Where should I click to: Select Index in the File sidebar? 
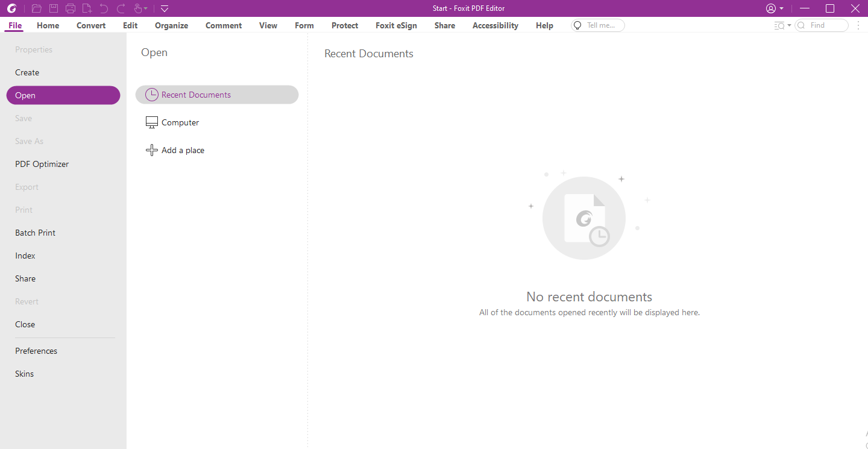click(63, 256)
